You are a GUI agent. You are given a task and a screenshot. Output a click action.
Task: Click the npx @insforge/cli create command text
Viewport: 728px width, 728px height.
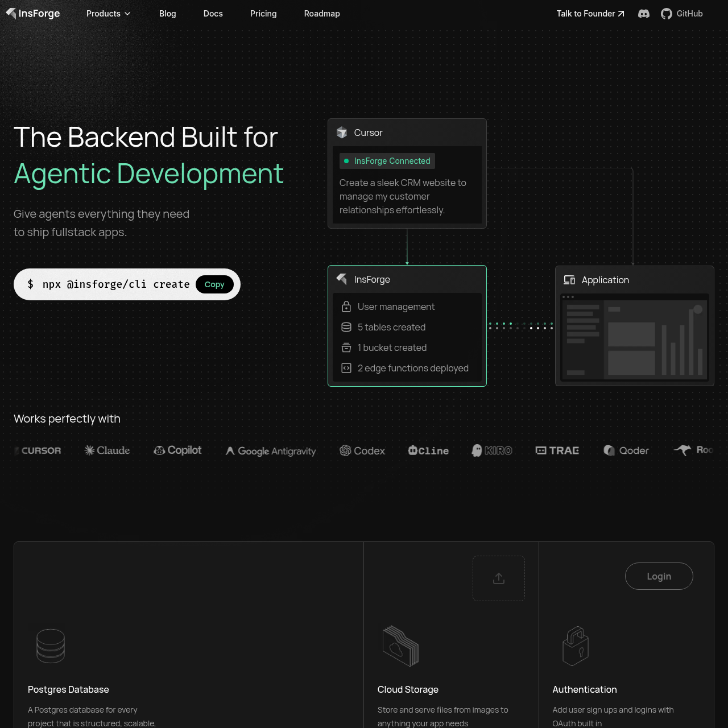[116, 284]
